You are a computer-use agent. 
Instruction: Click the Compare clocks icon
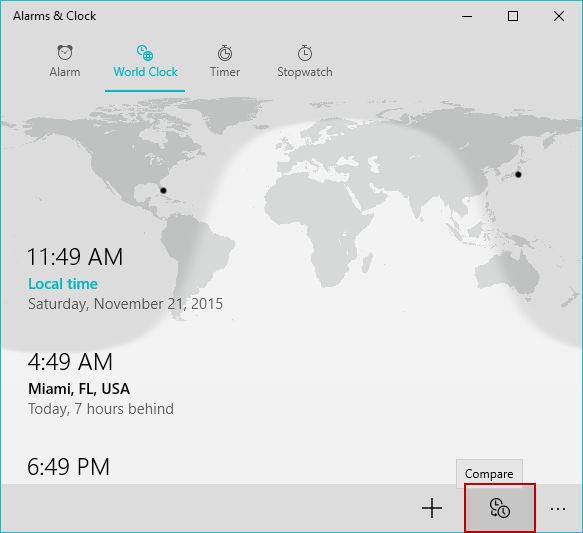click(x=500, y=508)
